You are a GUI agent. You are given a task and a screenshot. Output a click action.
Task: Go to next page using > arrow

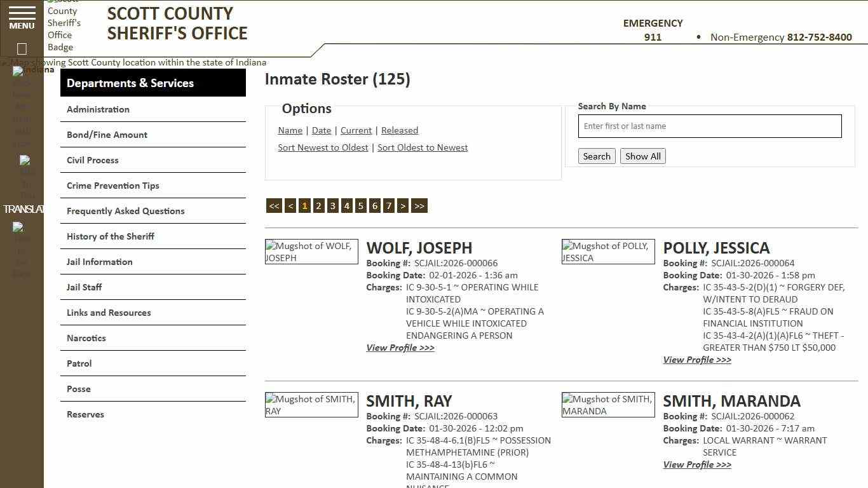click(403, 205)
